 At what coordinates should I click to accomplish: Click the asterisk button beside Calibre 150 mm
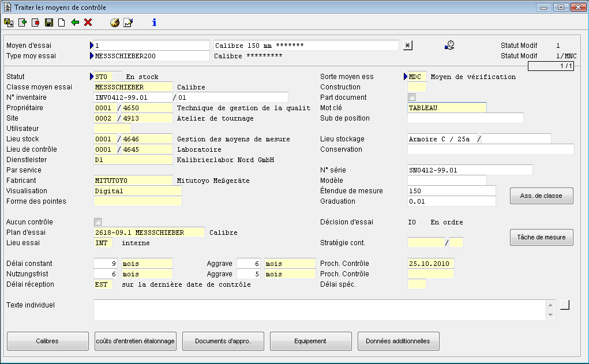click(x=408, y=46)
